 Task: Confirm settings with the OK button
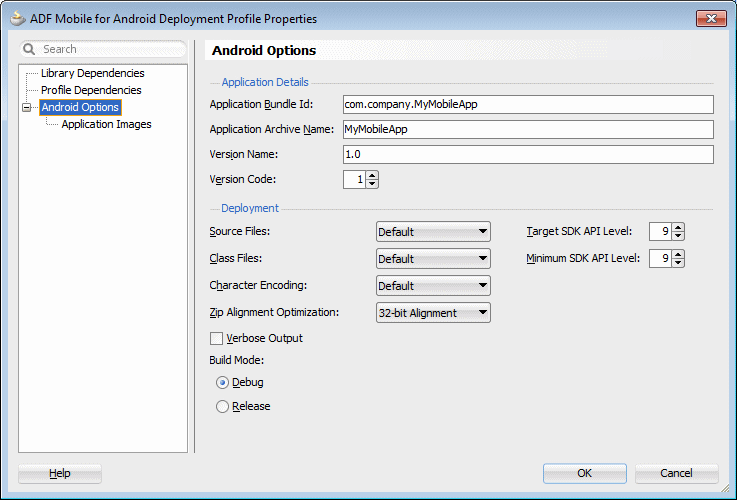(x=585, y=474)
